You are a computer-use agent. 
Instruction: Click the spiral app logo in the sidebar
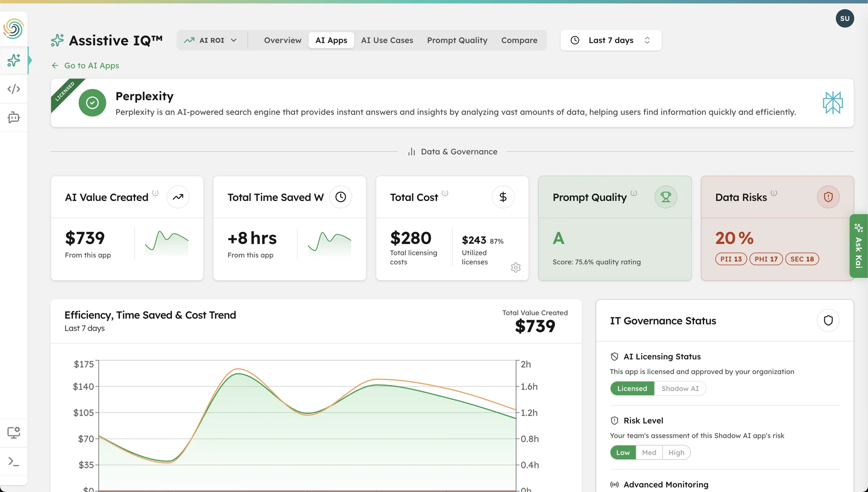point(14,29)
